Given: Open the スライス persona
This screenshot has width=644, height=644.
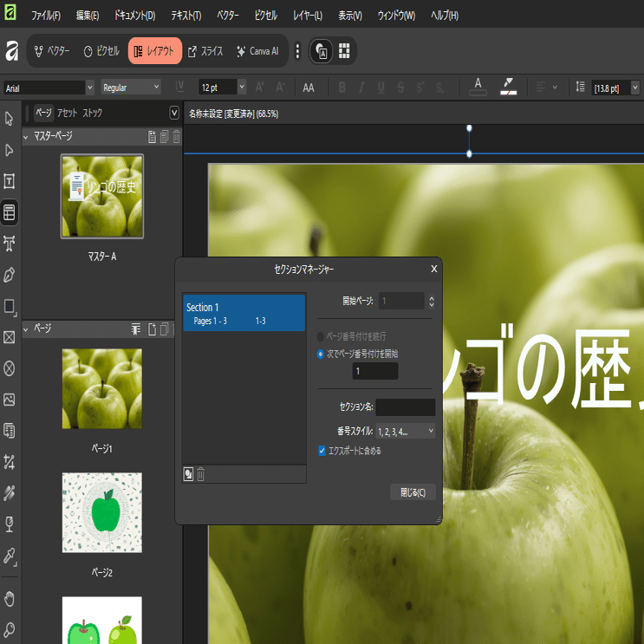Looking at the screenshot, I should coord(205,51).
